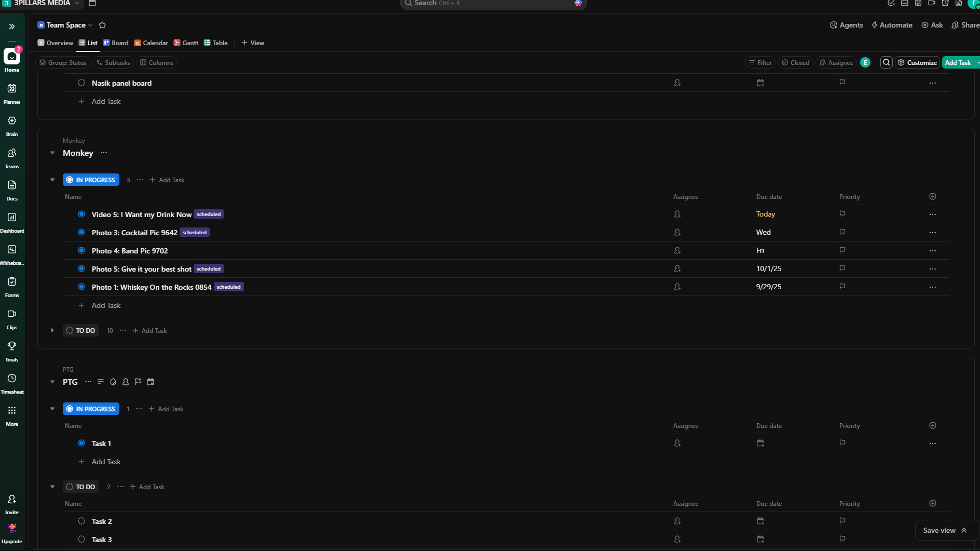Open the Planner in the sidebar
Screen dimensions: 980x551
point(12,93)
